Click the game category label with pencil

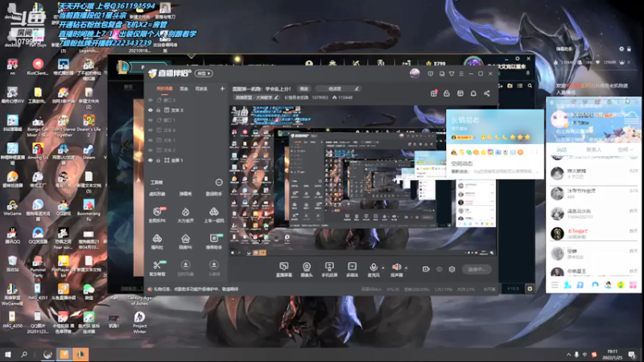click(x=257, y=97)
